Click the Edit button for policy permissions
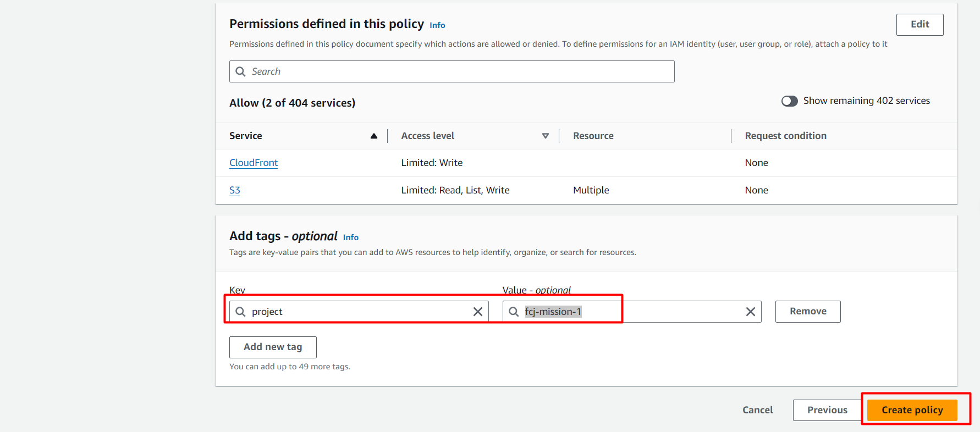Screen dimensions: 980x432 920,25
